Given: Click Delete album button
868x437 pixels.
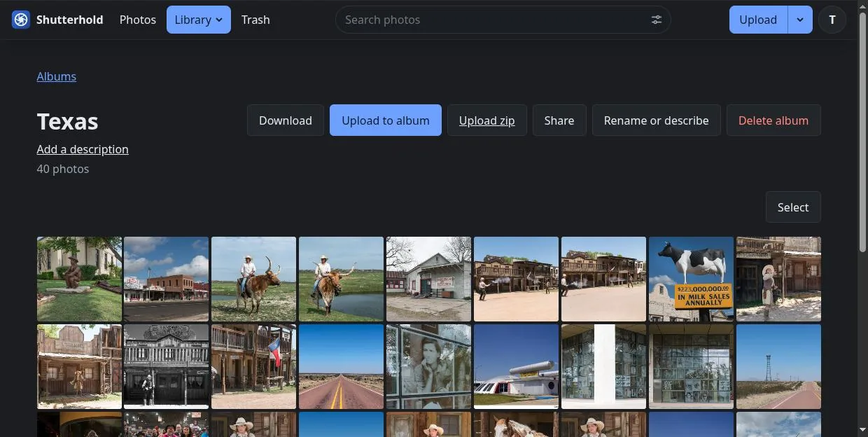Looking at the screenshot, I should coord(773,120).
